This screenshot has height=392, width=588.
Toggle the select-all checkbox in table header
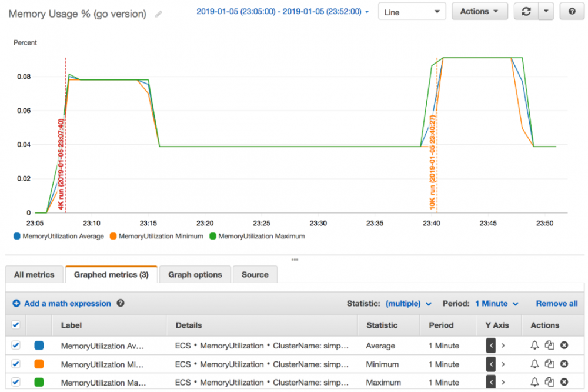tap(16, 325)
